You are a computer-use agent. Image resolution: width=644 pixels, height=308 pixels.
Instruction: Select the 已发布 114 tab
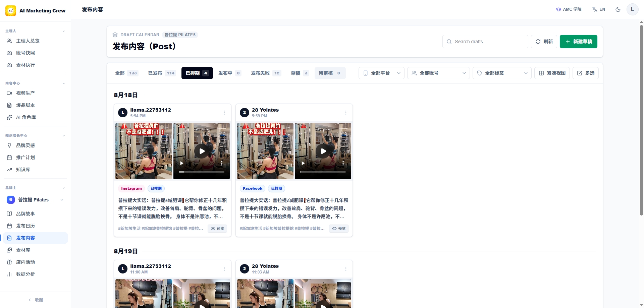(162, 73)
